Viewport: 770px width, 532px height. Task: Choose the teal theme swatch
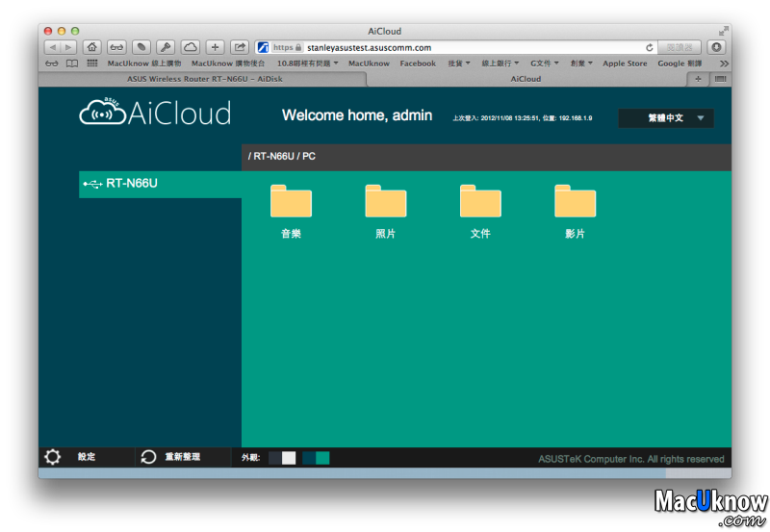316,458
